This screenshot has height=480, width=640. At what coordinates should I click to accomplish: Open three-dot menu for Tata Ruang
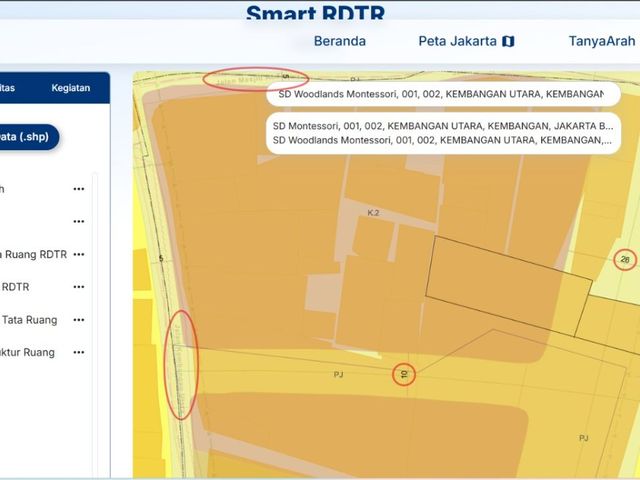tap(79, 320)
